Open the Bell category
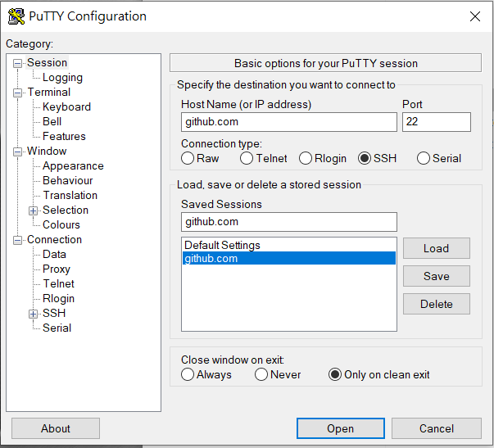Viewport: 494px width, 448px height. coord(52,121)
